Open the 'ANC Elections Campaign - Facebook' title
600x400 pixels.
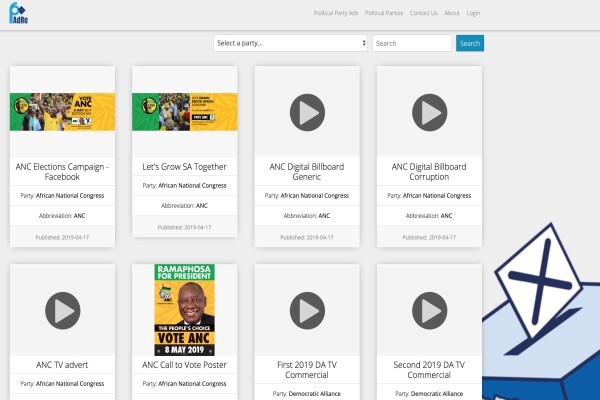pyautogui.click(x=62, y=171)
